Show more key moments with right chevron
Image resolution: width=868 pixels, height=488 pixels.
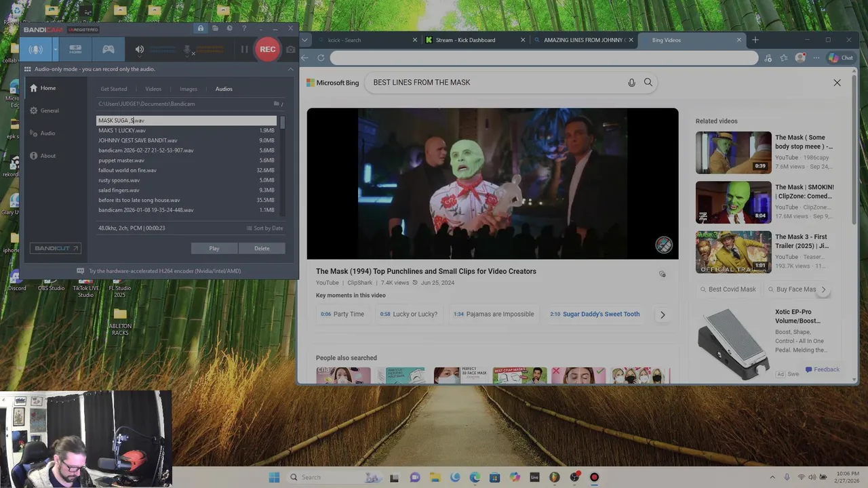point(663,314)
